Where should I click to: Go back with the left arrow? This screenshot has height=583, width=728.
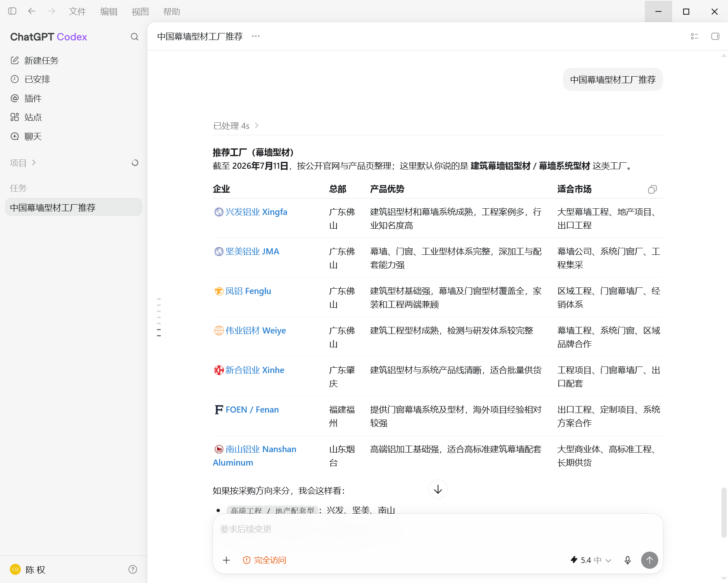click(31, 11)
